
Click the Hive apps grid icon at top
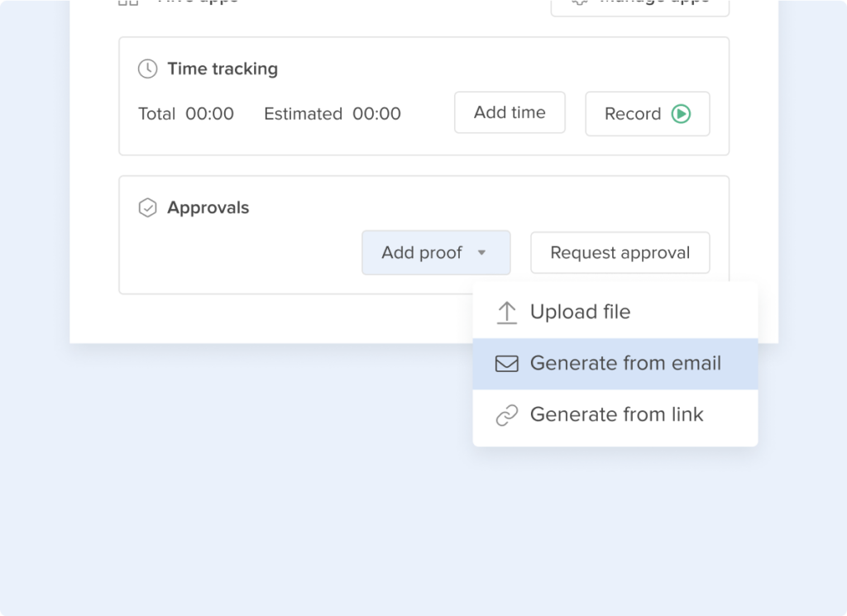coord(128,2)
